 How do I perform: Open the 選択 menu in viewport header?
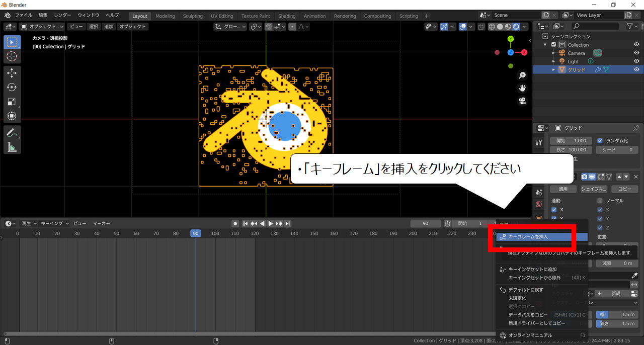(x=94, y=27)
